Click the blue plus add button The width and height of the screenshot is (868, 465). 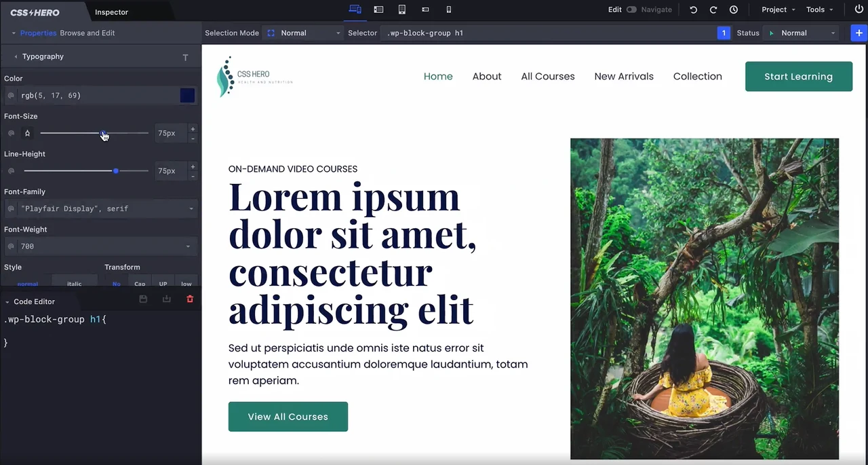pyautogui.click(x=859, y=33)
